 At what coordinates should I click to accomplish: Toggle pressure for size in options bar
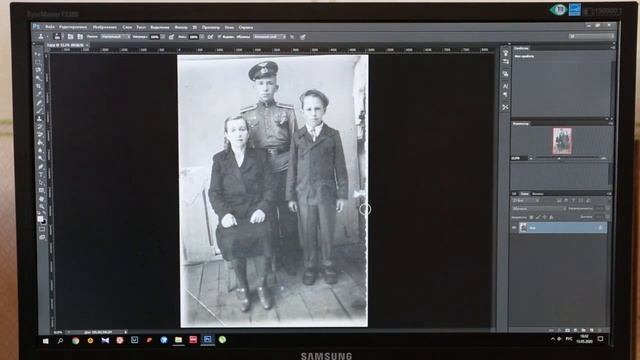[302, 37]
